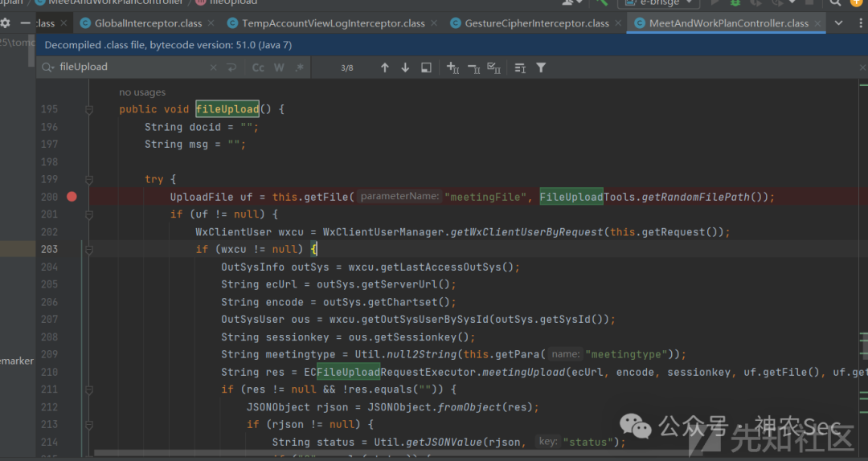The width and height of the screenshot is (868, 461).
Task: Open search results in the Find window
Action: pyautogui.click(x=426, y=67)
